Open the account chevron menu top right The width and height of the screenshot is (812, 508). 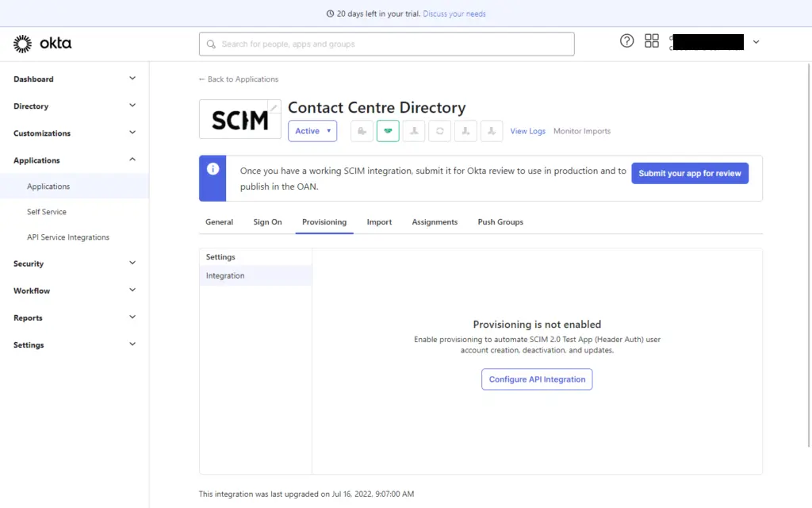756,41
